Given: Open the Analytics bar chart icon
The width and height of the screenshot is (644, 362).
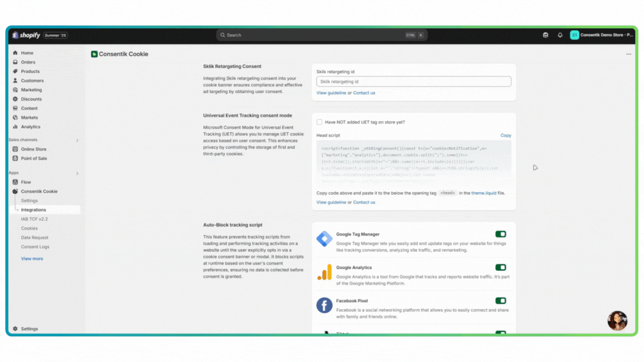Looking at the screenshot, I should [x=15, y=127].
